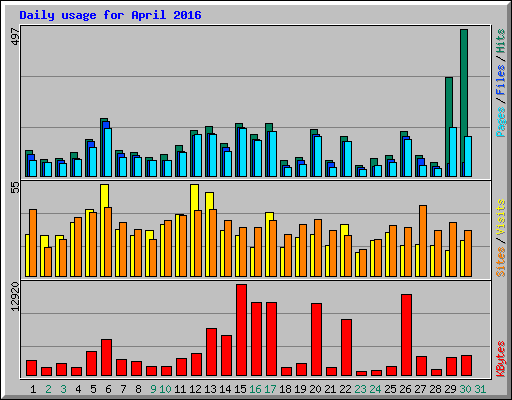Click day label '6' on the axis

(108, 389)
